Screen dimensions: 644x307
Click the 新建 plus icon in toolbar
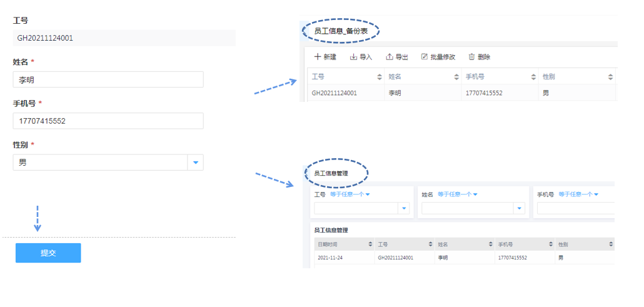point(318,57)
